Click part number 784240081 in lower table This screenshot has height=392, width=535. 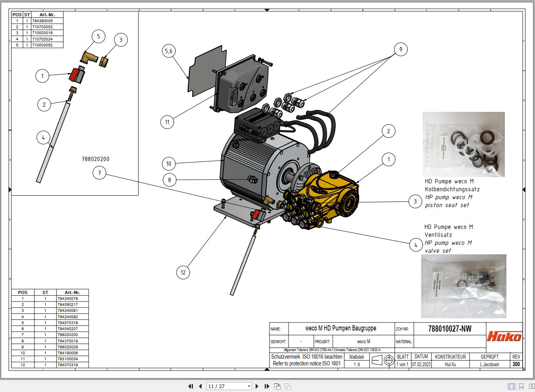click(68, 310)
